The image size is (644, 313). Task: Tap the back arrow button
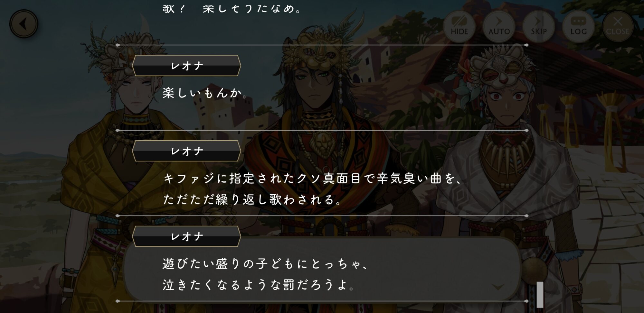click(24, 24)
